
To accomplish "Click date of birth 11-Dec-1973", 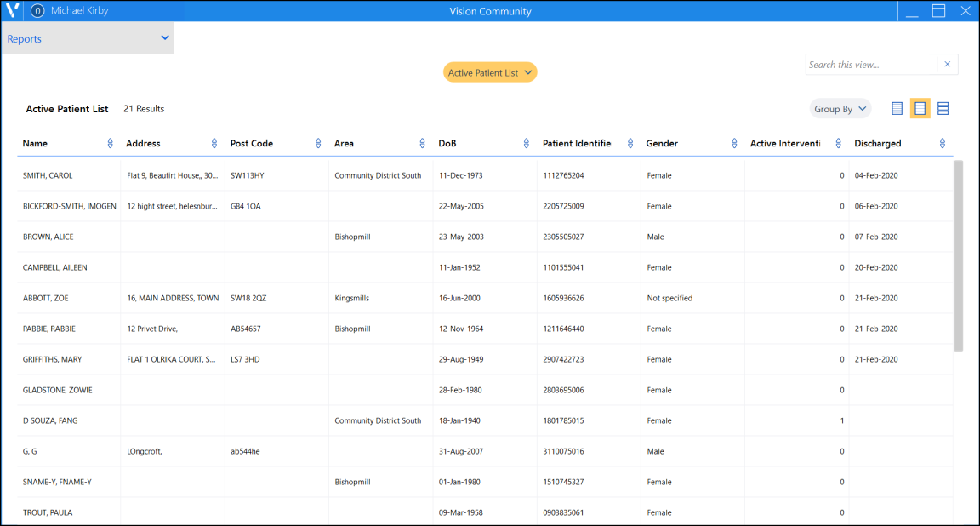I will click(460, 175).
